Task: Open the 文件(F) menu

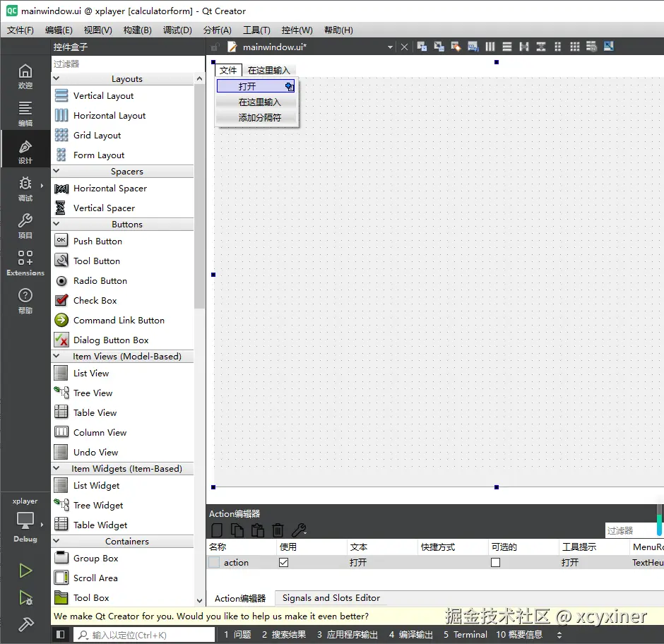Action: click(x=20, y=30)
